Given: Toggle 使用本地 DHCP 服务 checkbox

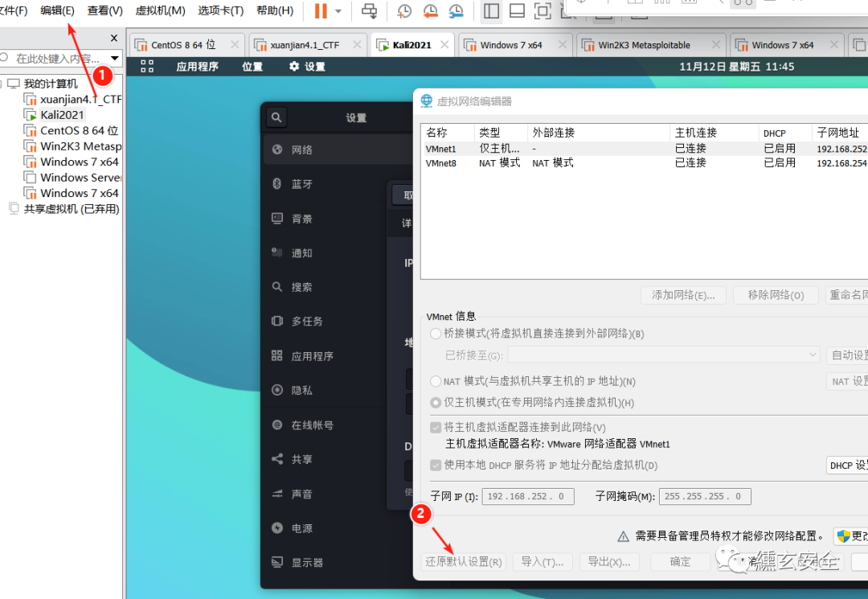Looking at the screenshot, I should point(436,465).
